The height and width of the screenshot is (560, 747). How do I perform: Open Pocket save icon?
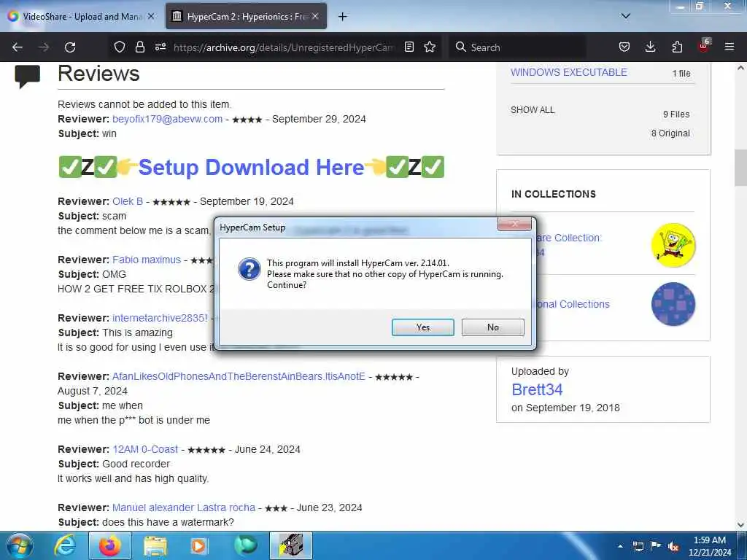point(624,47)
